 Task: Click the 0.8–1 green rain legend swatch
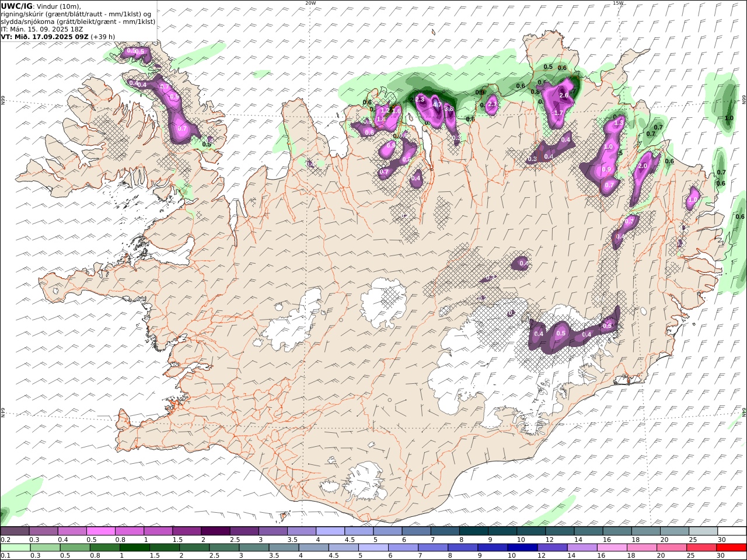pos(104,548)
